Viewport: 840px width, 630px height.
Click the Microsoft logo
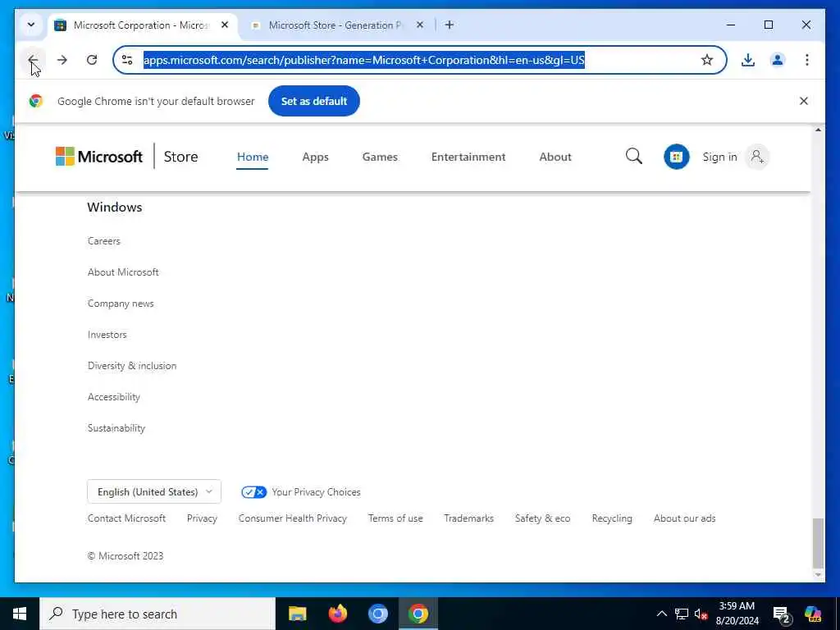point(99,157)
